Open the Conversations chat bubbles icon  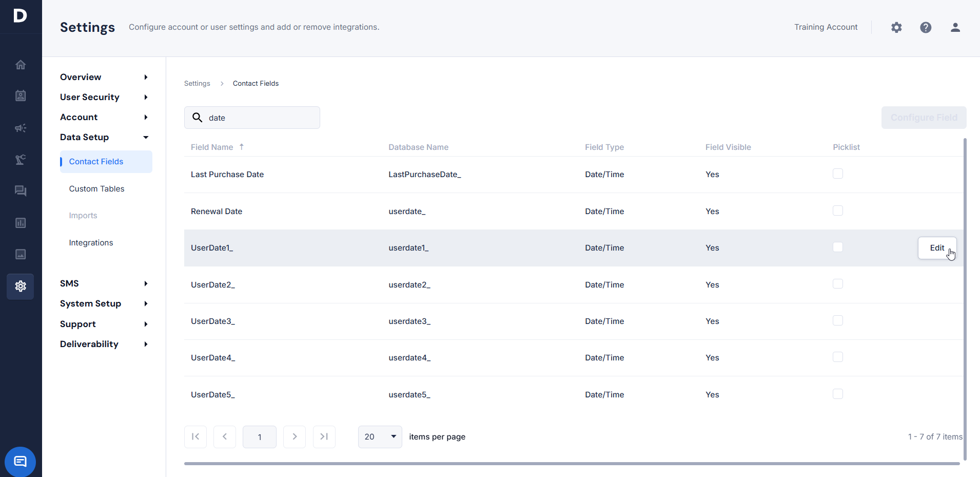(21, 191)
